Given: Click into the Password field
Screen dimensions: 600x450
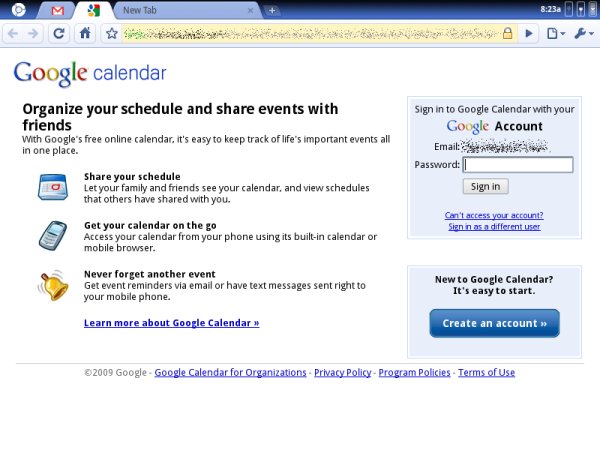Looking at the screenshot, I should click(518, 165).
